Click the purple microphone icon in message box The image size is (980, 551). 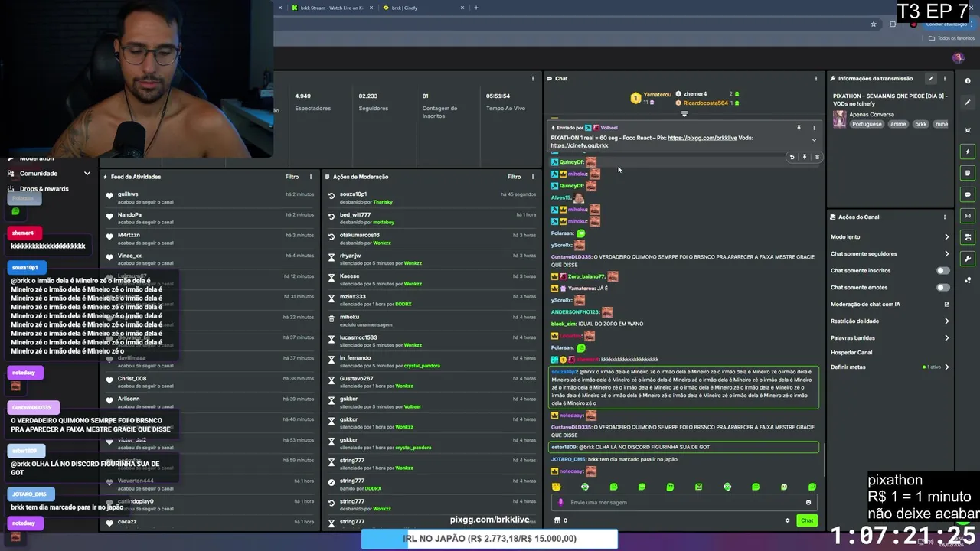[x=561, y=503]
